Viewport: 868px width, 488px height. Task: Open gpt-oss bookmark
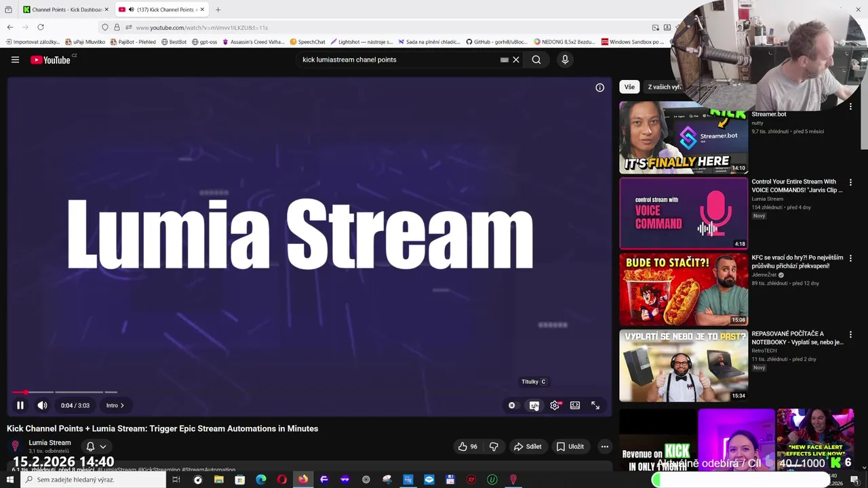click(204, 42)
